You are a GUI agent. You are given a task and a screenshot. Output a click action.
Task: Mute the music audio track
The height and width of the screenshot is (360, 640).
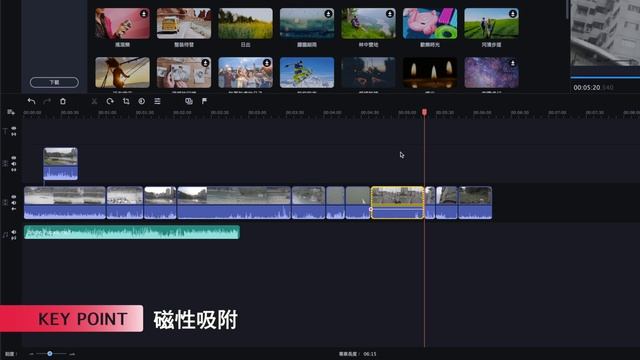pyautogui.click(x=14, y=232)
